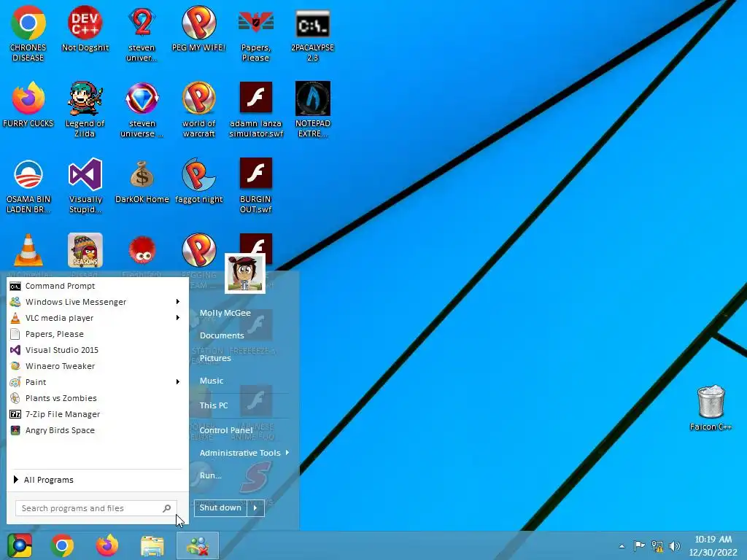Open Run... dialog from Start menu
747x560 pixels.
coord(210,475)
